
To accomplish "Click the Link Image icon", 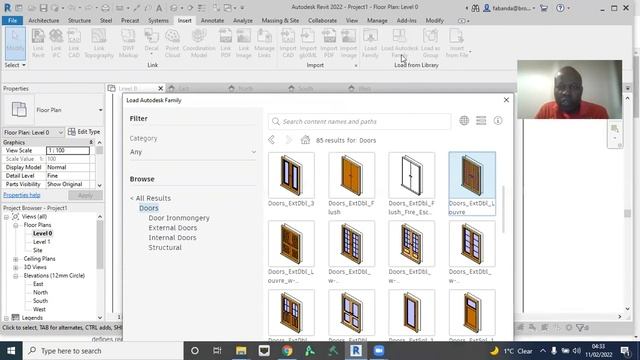I will pos(244,43).
